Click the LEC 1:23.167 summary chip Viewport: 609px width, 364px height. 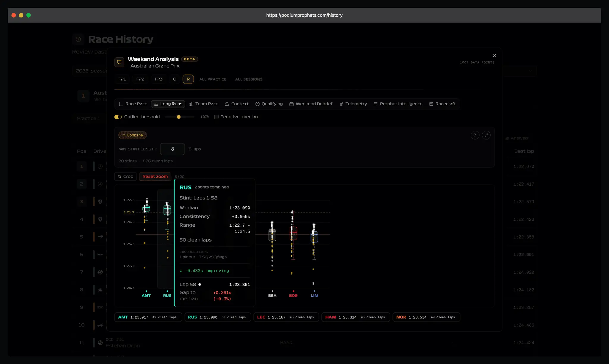286,317
